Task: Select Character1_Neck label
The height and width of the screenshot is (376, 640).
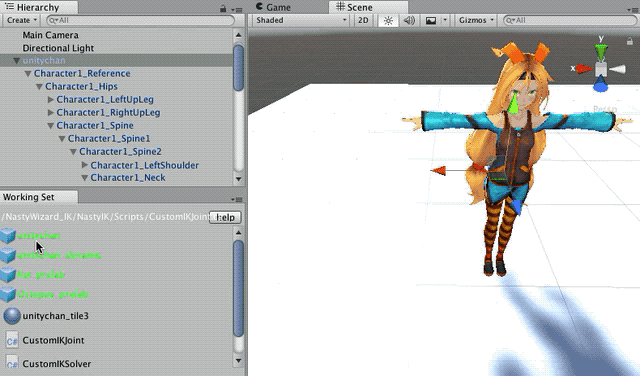Action: [x=128, y=178]
